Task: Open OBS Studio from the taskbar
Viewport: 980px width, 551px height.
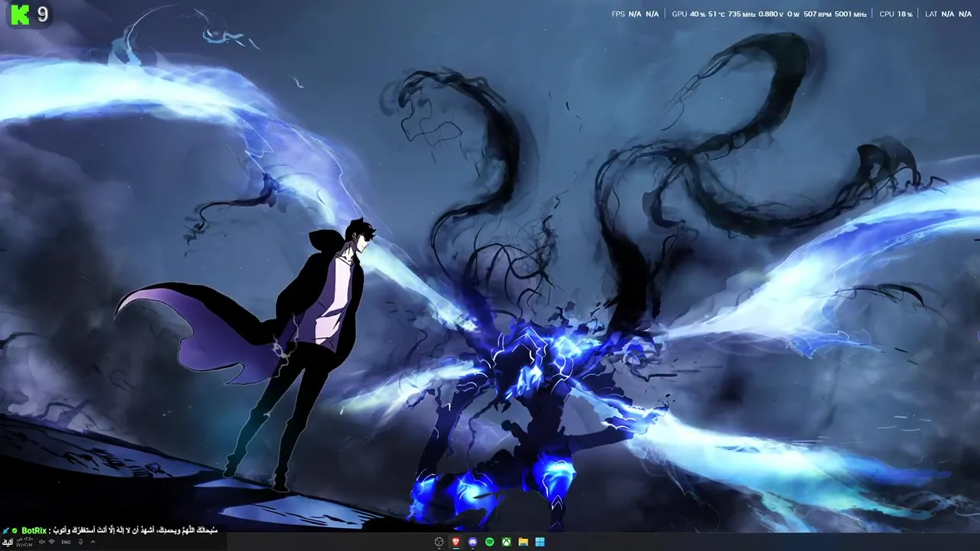Action: click(439, 542)
